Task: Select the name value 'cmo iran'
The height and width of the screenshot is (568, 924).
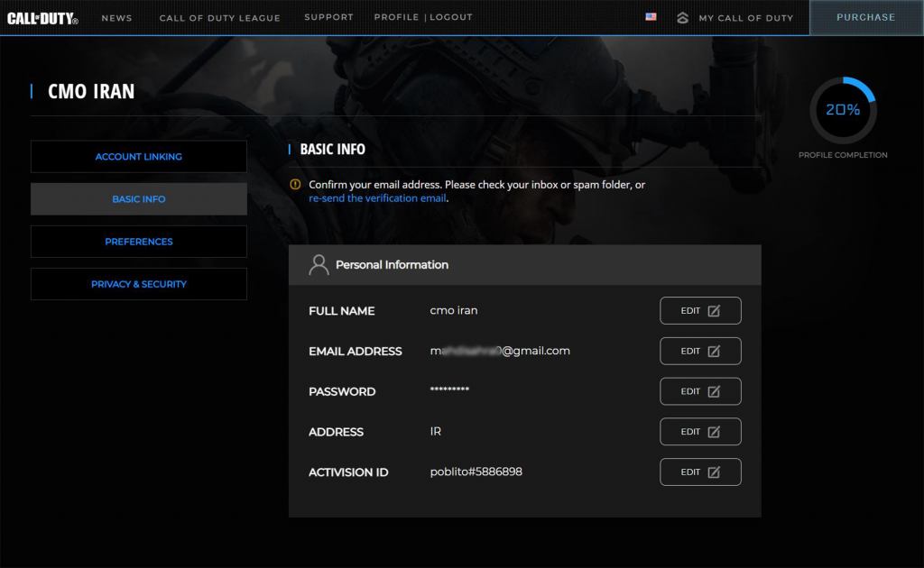Action: [454, 310]
